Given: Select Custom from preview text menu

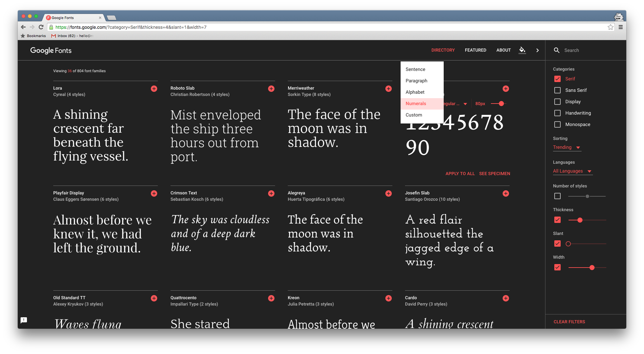Looking at the screenshot, I should [x=422, y=115].
